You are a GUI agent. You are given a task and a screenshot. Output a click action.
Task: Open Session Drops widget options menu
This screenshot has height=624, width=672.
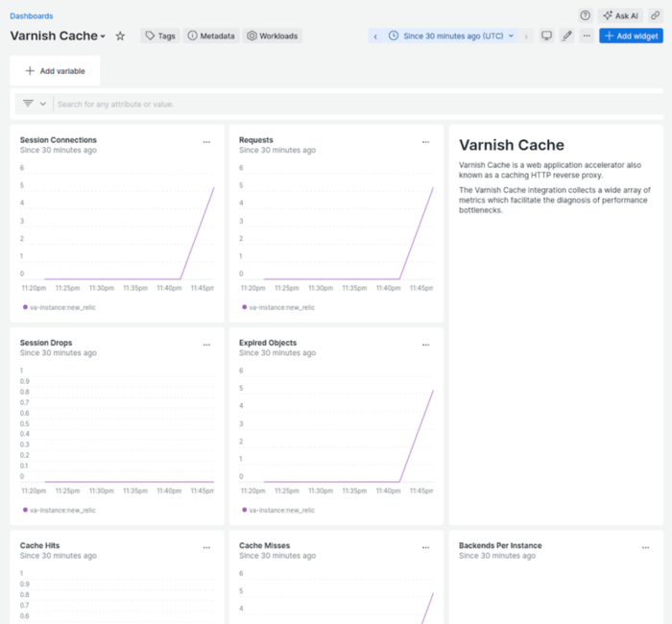pos(206,345)
